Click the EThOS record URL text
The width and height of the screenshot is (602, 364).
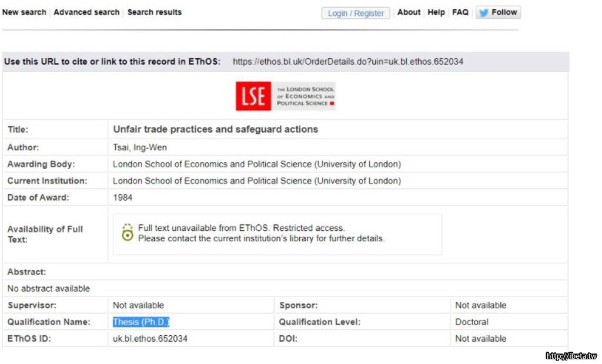point(347,62)
